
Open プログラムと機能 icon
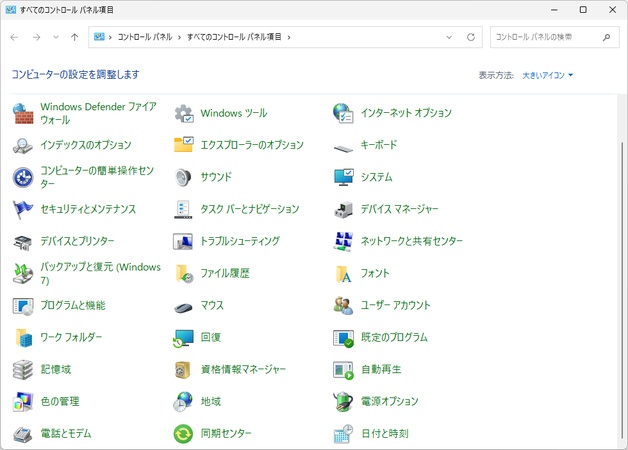23,306
